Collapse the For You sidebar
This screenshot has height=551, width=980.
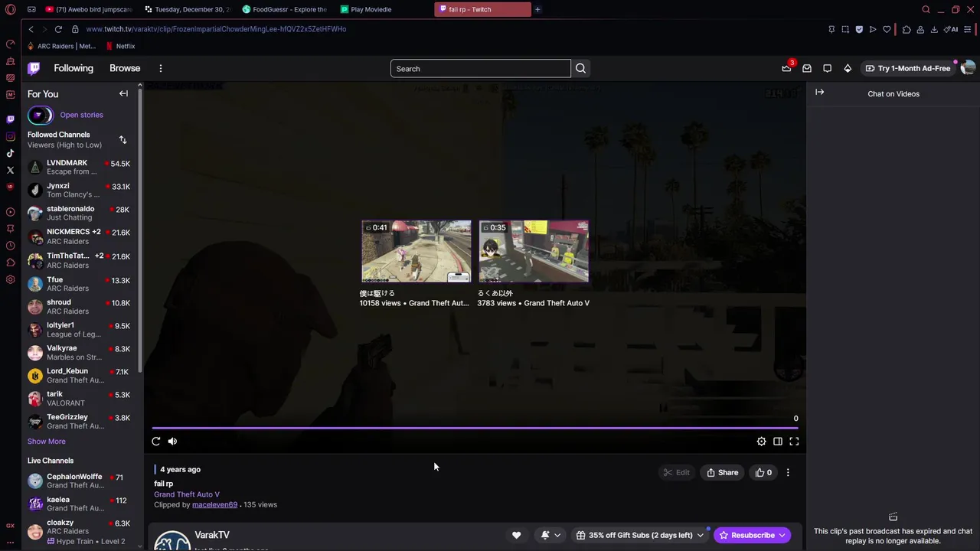[123, 93]
